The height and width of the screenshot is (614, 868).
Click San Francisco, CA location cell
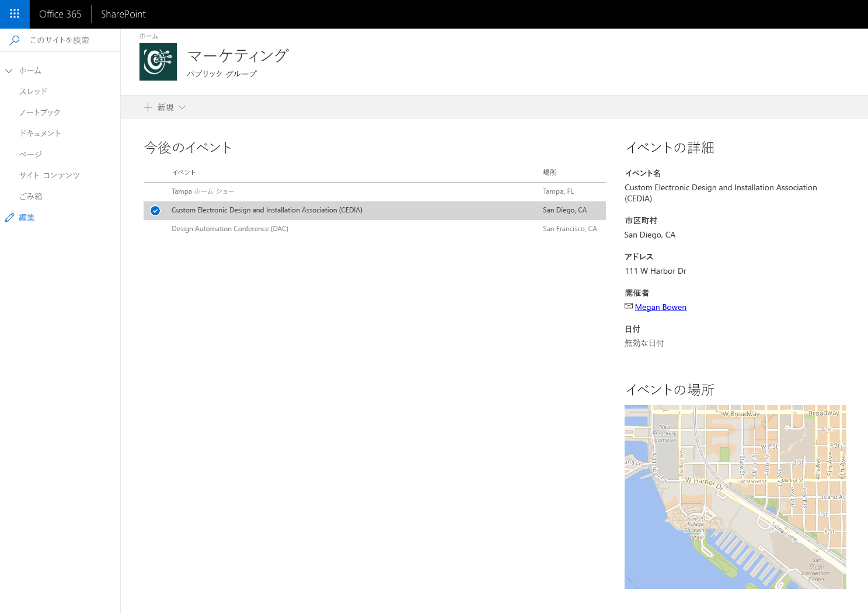click(x=570, y=229)
